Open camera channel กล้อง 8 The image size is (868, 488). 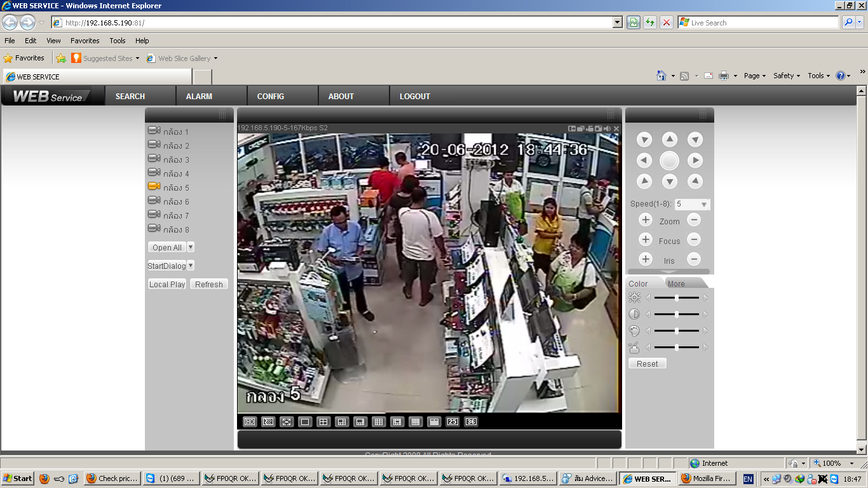click(x=168, y=229)
